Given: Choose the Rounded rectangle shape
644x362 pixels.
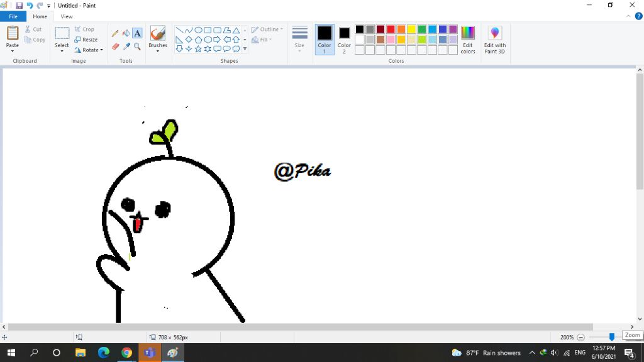Looking at the screenshot, I should point(217,30).
